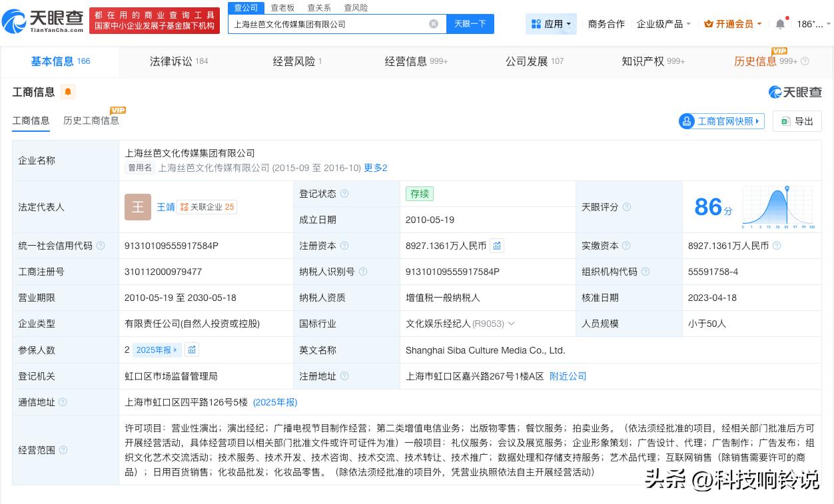
Task: Click the 天眼评分 score distribution chart
Action: coord(777,207)
